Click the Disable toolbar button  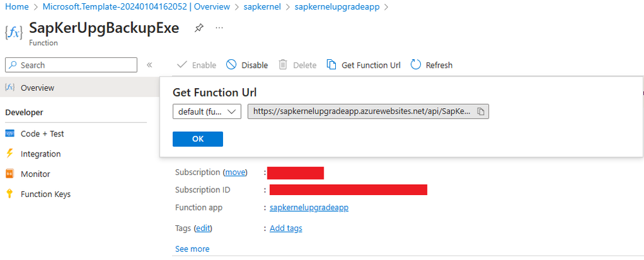(x=248, y=65)
